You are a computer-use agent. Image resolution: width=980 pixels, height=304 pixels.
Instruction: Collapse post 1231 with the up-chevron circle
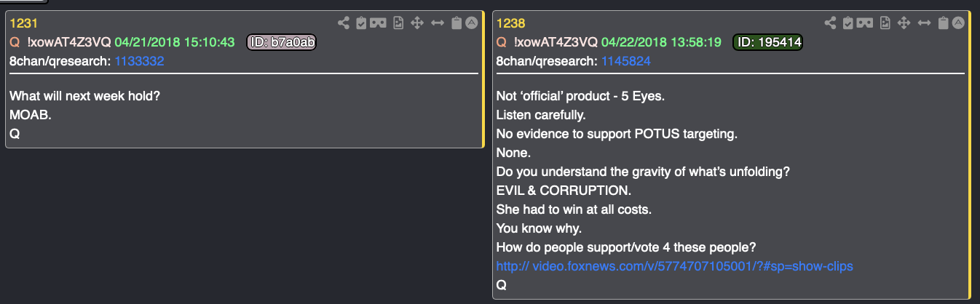pos(471,23)
